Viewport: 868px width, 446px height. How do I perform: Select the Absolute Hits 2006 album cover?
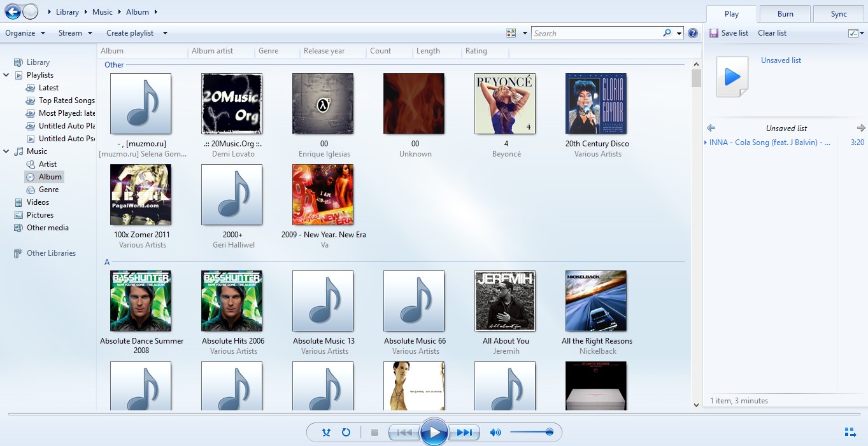232,301
